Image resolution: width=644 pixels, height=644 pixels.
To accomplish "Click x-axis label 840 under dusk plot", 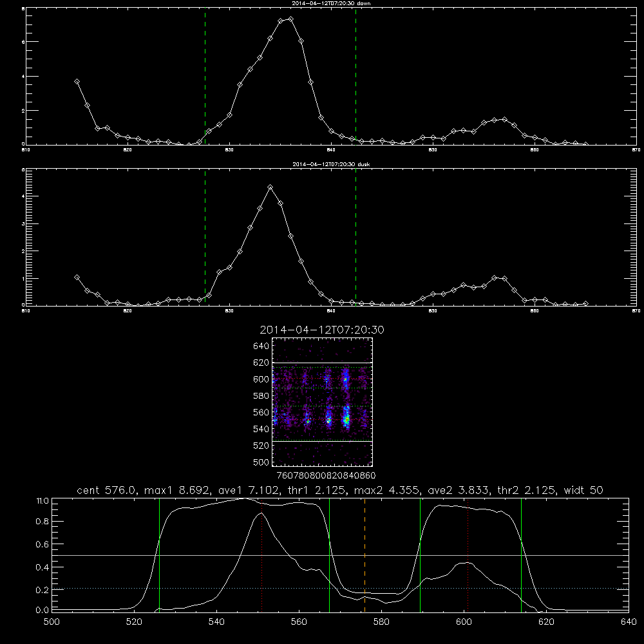I will pyautogui.click(x=331, y=311).
